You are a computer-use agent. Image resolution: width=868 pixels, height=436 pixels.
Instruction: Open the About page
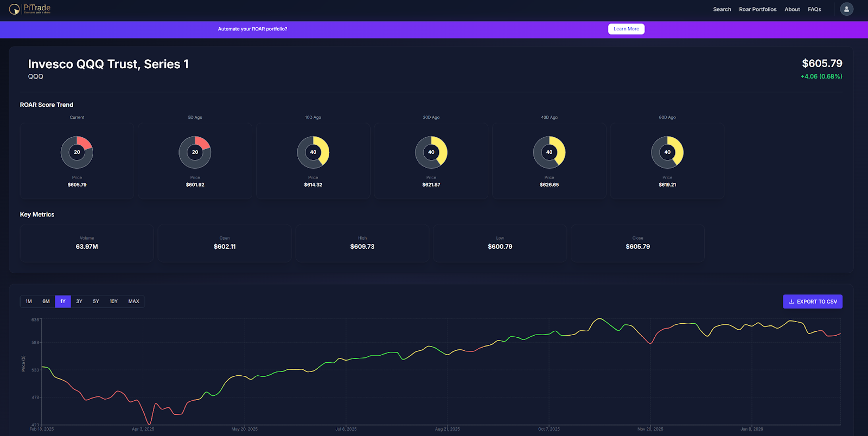pyautogui.click(x=792, y=9)
